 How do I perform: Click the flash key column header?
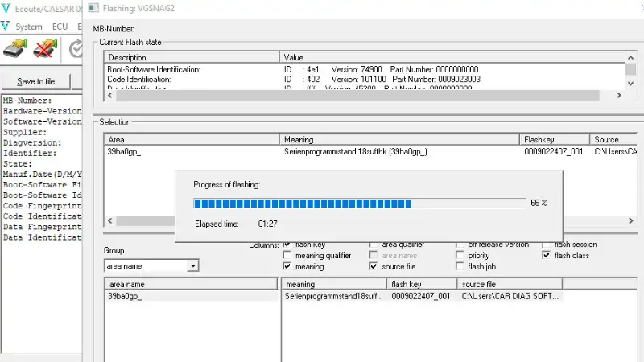[422, 284]
